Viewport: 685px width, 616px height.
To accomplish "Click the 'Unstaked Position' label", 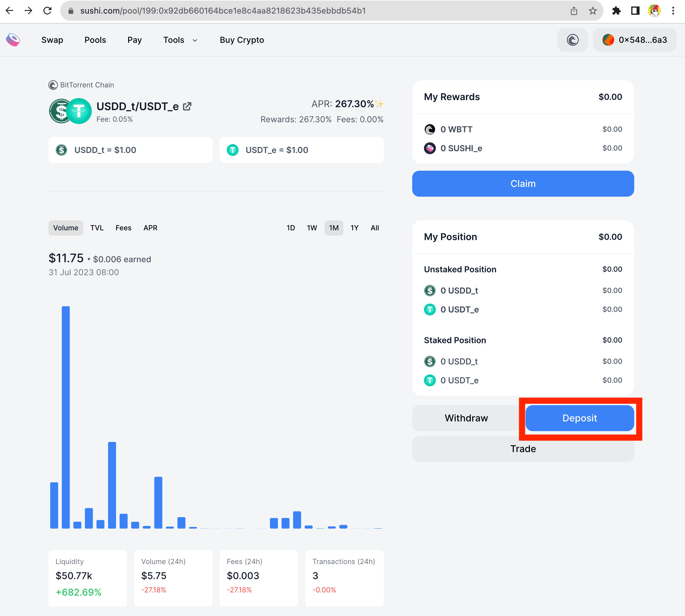I will coord(460,269).
